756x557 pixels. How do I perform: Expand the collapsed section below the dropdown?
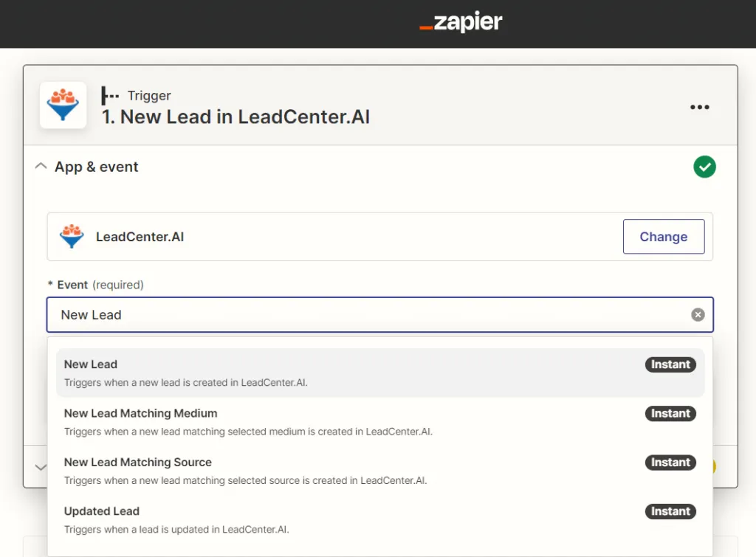pyautogui.click(x=41, y=467)
